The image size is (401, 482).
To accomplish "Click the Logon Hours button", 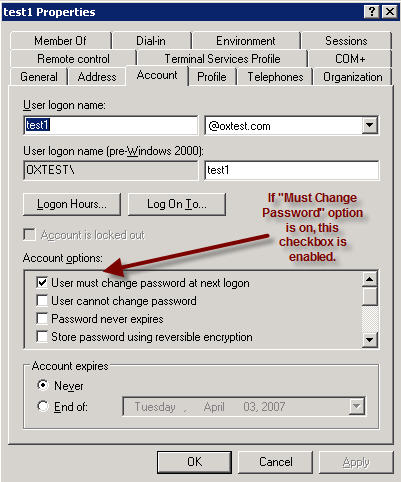I will [72, 204].
